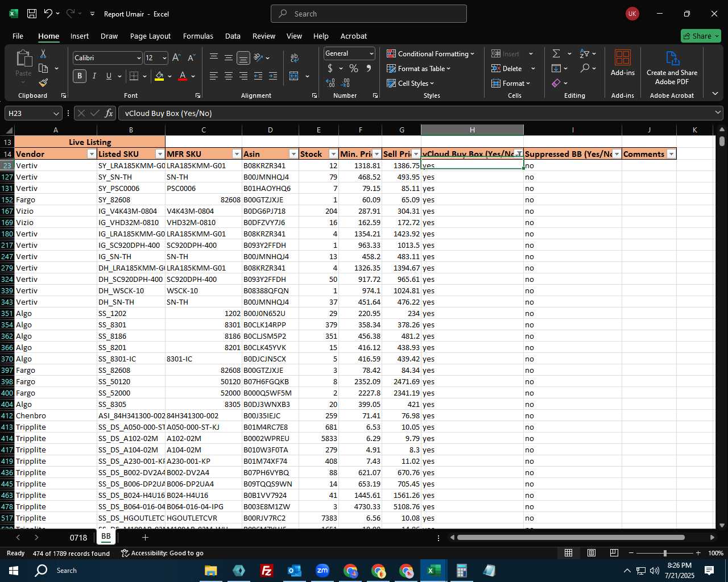This screenshot has height=582, width=728.
Task: Click the Decrease Decimal icon
Action: (x=346, y=83)
